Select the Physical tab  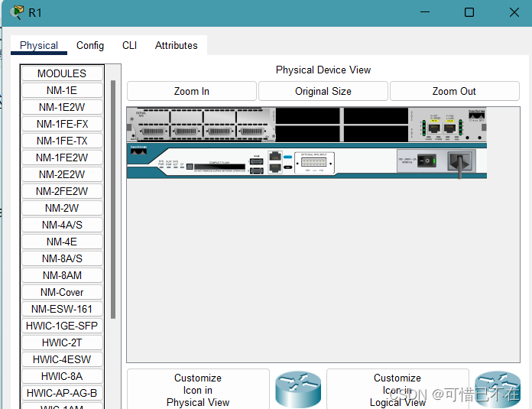click(x=39, y=45)
